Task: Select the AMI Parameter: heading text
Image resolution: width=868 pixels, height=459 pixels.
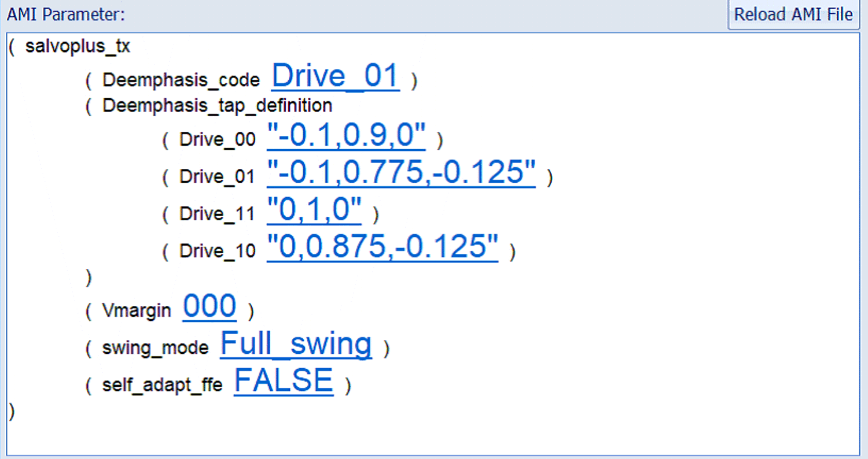Action: pyautogui.click(x=65, y=15)
